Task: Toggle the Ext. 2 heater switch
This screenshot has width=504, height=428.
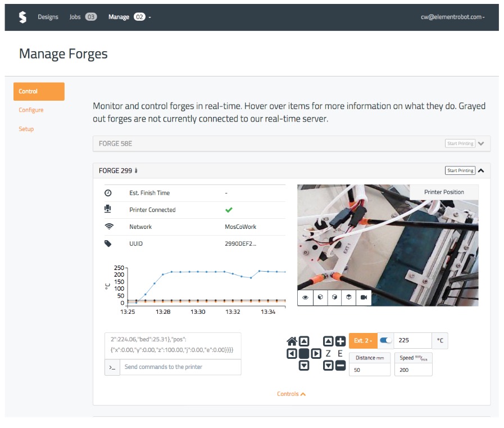Action: coord(386,340)
